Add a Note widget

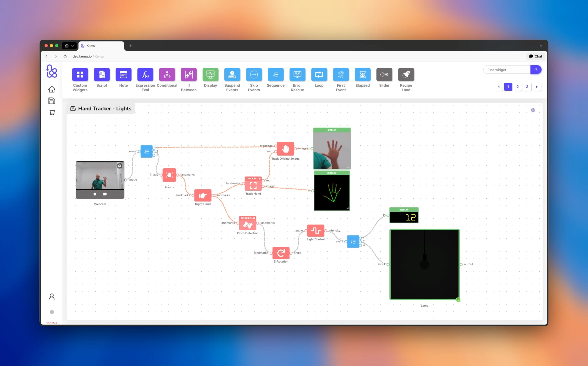123,75
